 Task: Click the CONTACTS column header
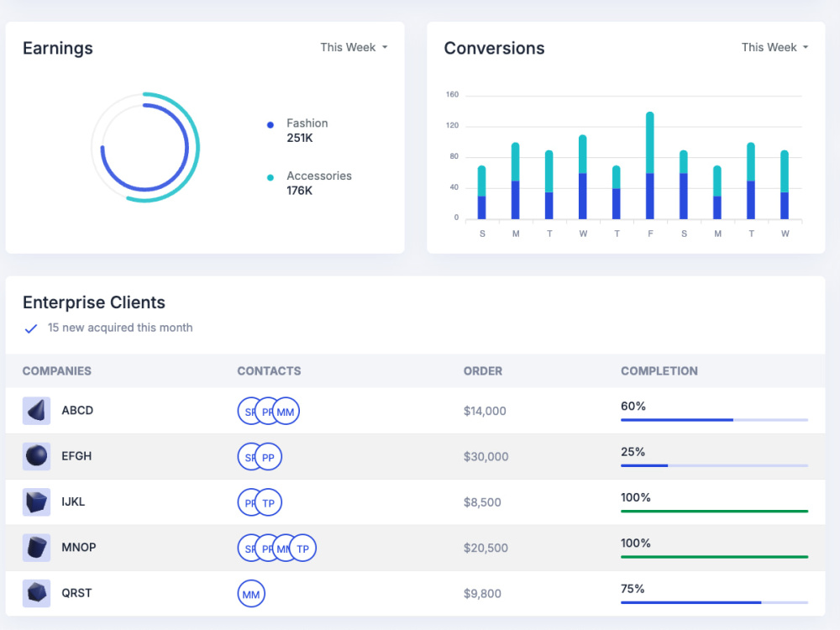(269, 370)
